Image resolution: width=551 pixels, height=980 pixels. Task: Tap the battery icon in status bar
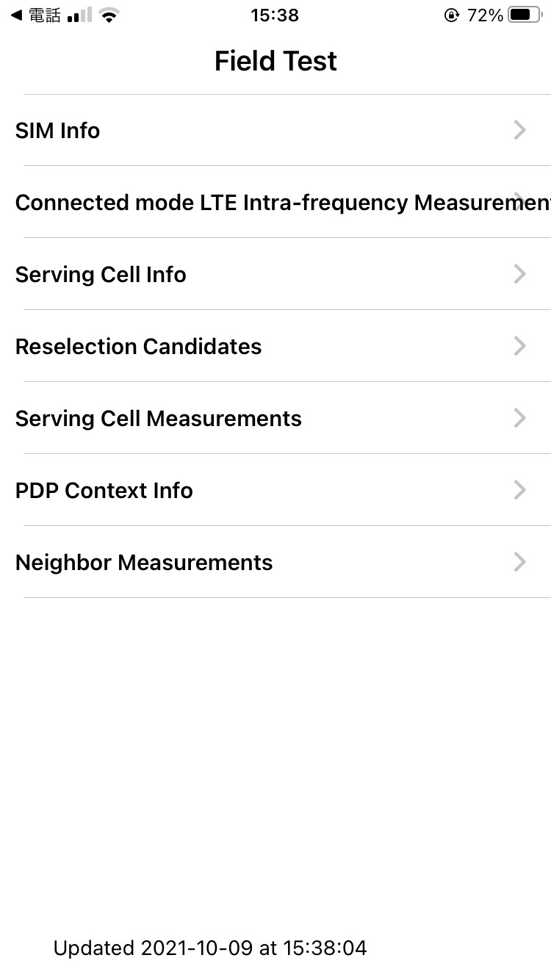pos(525,15)
